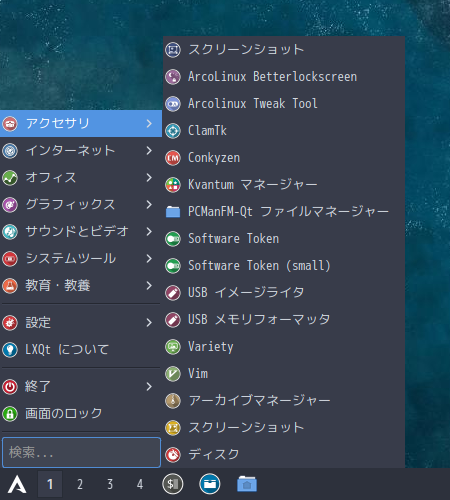Expand the 設定 submenu arrow
This screenshot has width=450, height=500.
pos(149,323)
